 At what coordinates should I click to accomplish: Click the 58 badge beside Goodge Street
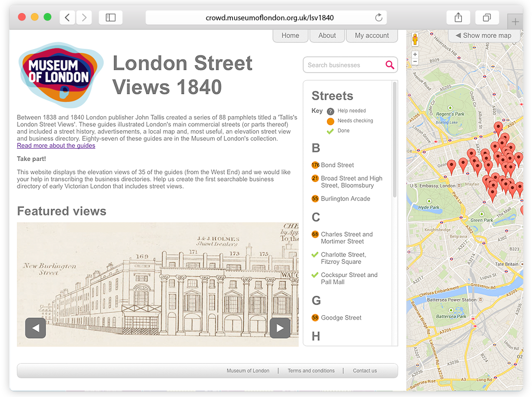pos(315,318)
